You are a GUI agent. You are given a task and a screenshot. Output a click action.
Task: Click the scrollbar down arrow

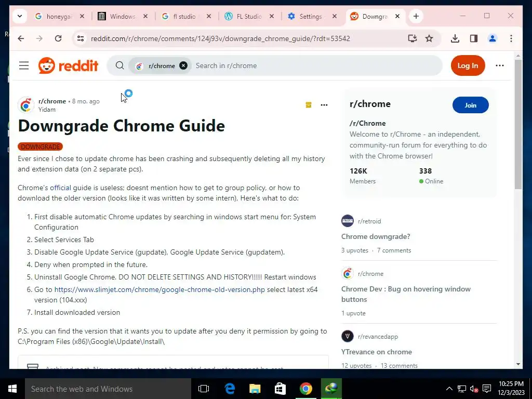518,364
